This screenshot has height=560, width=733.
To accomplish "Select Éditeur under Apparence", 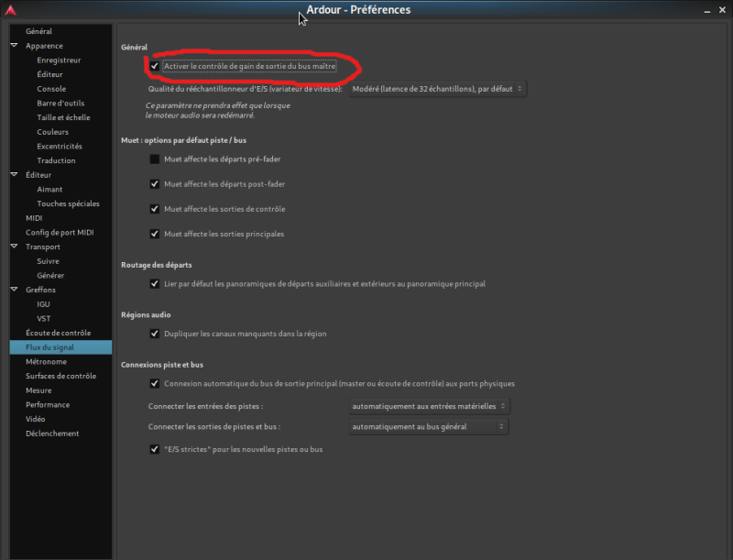I will coord(49,74).
